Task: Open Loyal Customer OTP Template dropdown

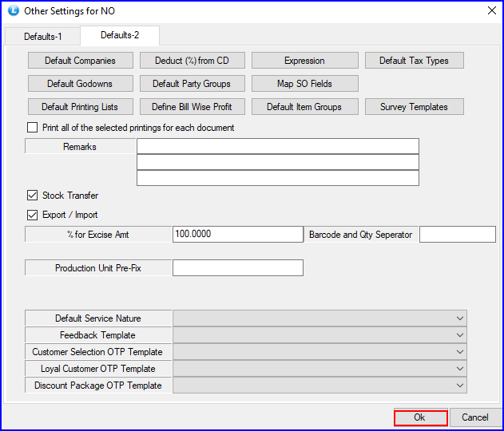Action: tap(319, 369)
